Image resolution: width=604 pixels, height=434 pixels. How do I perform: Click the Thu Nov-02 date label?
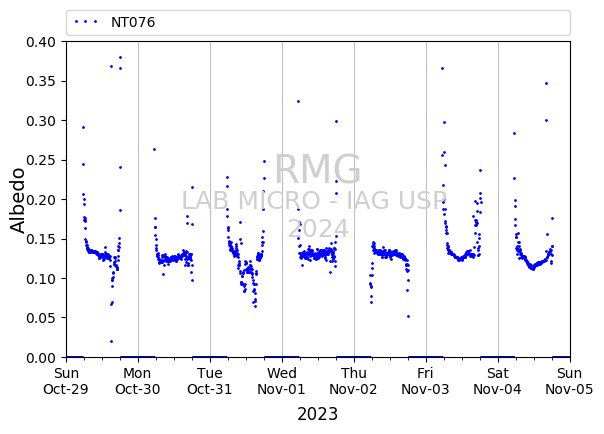[x=354, y=381]
